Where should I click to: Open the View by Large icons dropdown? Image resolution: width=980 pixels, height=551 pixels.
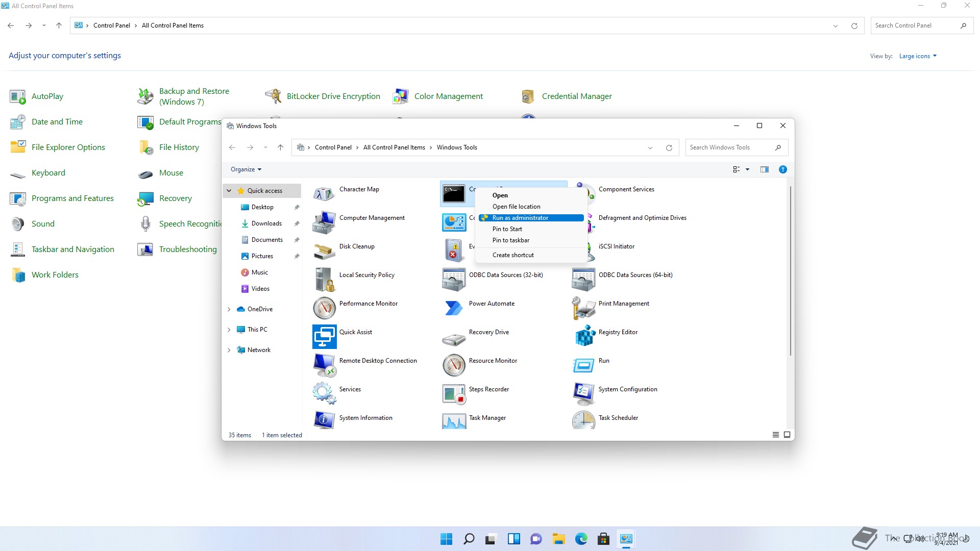pos(918,56)
